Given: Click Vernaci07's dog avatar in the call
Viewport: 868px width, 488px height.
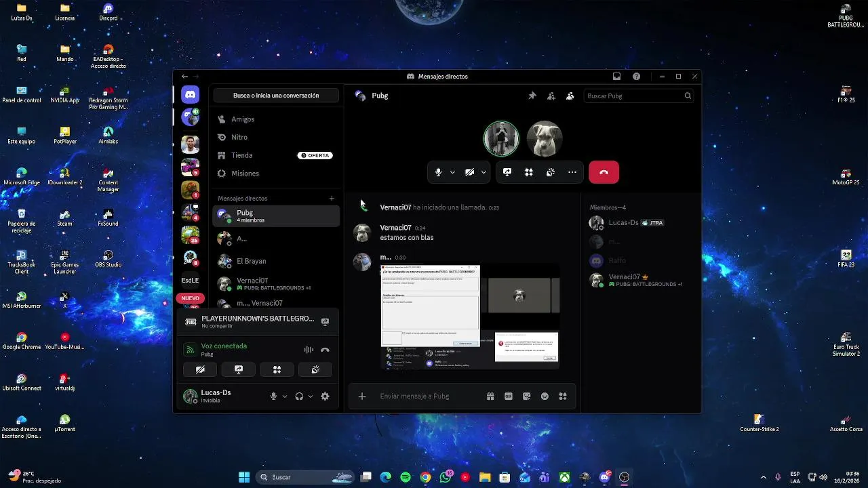Looking at the screenshot, I should click(x=545, y=138).
